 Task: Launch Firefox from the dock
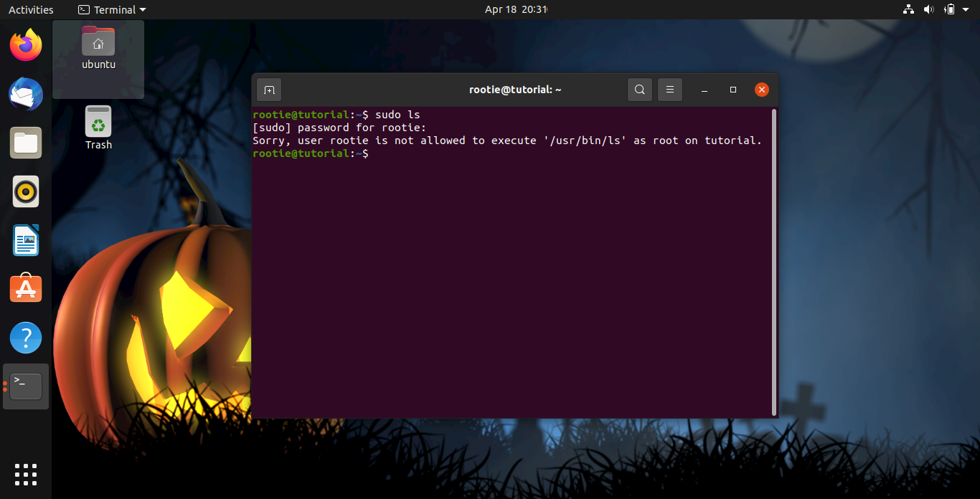point(25,44)
